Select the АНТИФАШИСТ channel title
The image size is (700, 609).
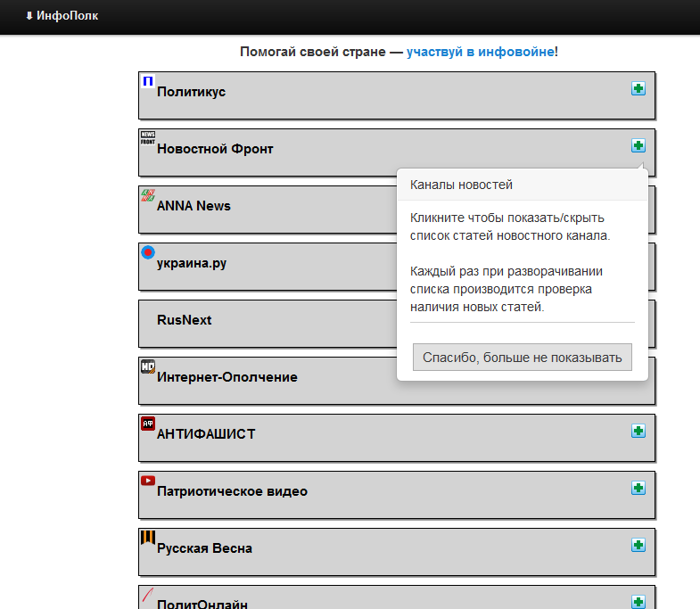tap(206, 434)
